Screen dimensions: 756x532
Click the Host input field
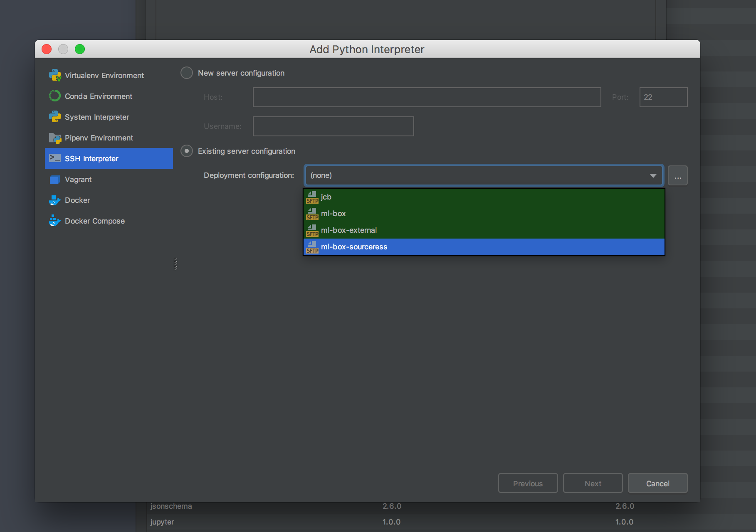tap(427, 97)
